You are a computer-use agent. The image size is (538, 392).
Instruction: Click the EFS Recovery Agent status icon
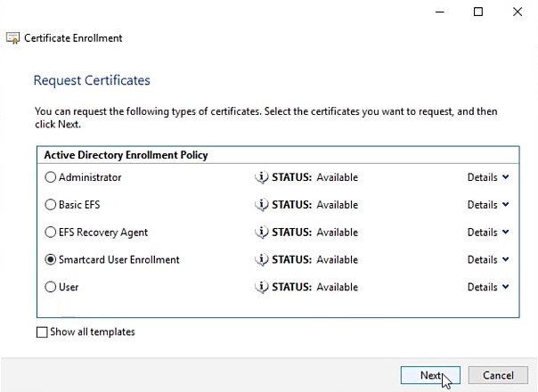click(x=261, y=233)
